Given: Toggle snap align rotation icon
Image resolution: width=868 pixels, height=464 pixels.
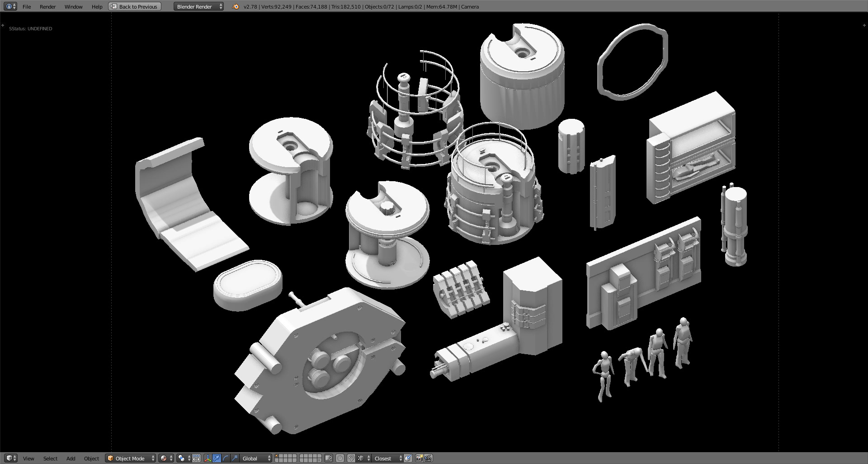Looking at the screenshot, I should pyautogui.click(x=408, y=458).
